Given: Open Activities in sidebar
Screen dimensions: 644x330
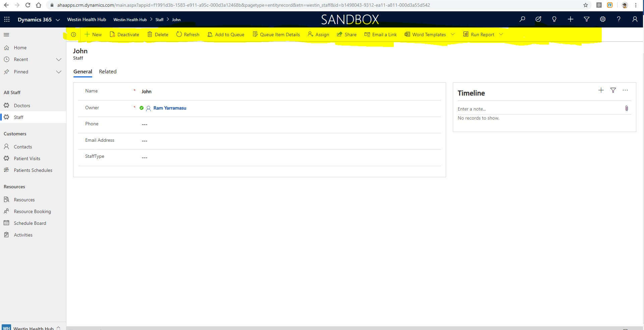Looking at the screenshot, I should 33,235.
